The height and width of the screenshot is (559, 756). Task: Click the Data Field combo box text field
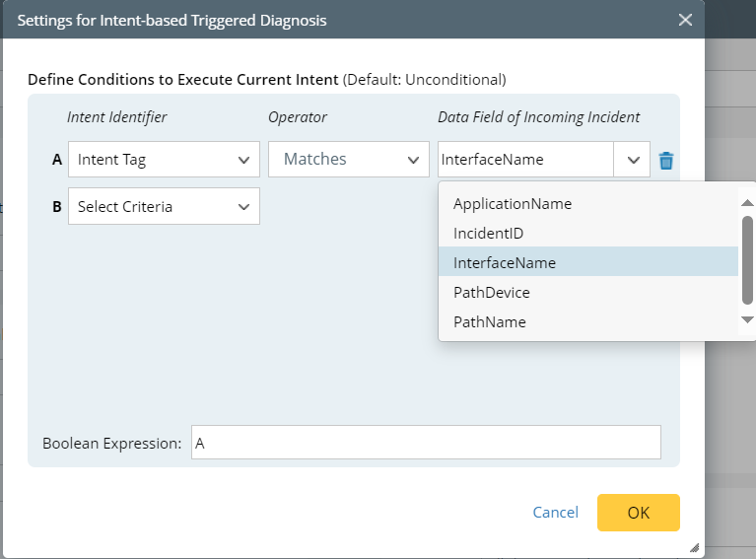(x=526, y=160)
